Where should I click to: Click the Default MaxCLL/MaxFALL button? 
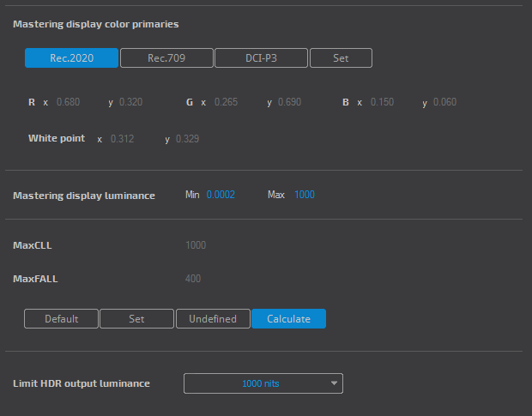(x=61, y=319)
